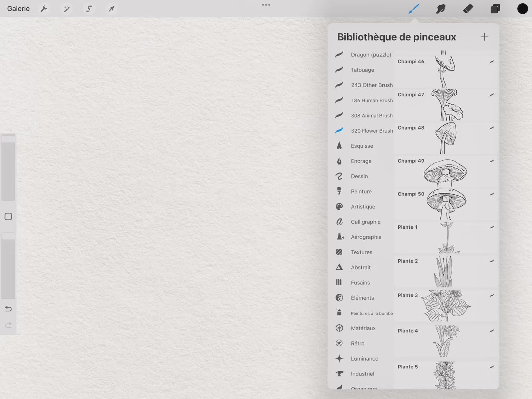532x399 pixels.
Task: Select the Calligraphie brush set
Action: (x=365, y=222)
